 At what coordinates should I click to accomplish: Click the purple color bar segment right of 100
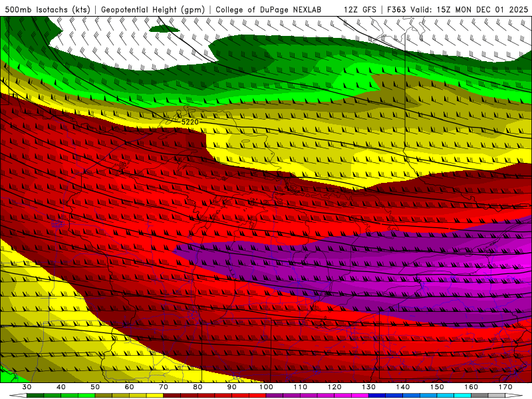tap(275, 396)
